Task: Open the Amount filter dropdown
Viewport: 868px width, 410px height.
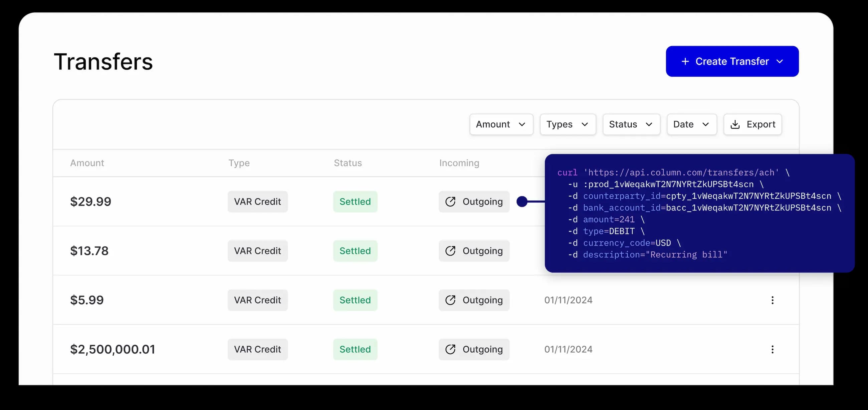Action: pos(501,124)
